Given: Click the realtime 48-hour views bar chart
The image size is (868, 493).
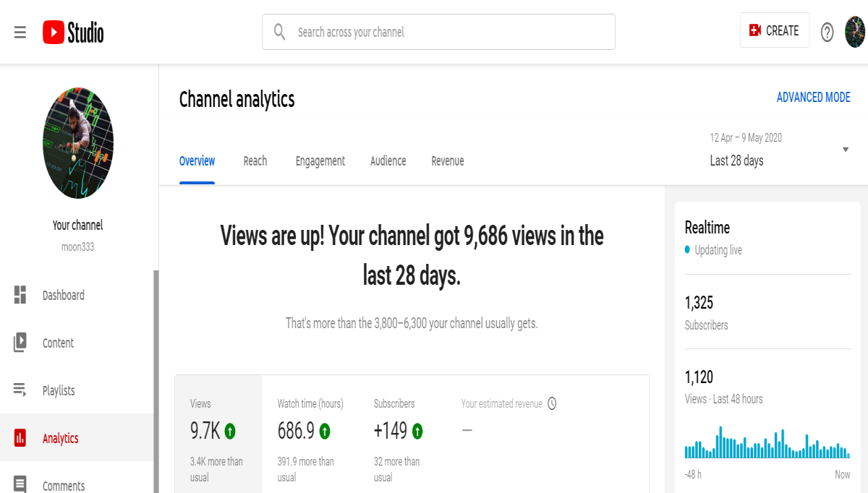Looking at the screenshot, I should (x=767, y=442).
